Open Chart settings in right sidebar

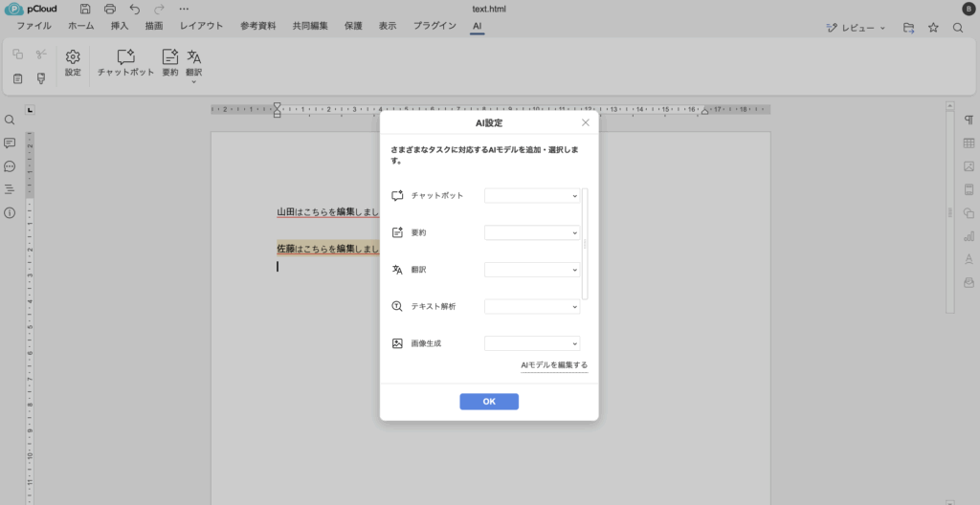[969, 236]
